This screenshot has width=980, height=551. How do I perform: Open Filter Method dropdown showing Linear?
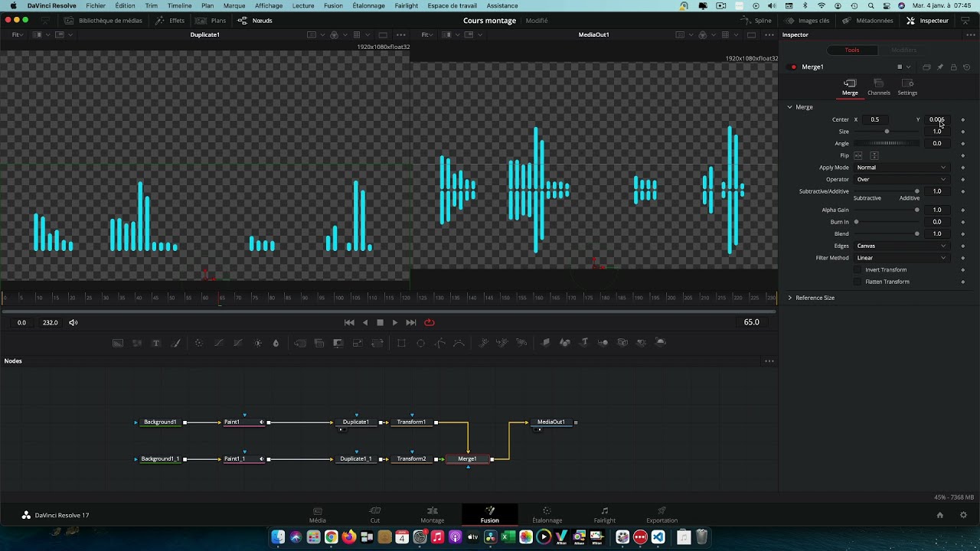tap(901, 258)
